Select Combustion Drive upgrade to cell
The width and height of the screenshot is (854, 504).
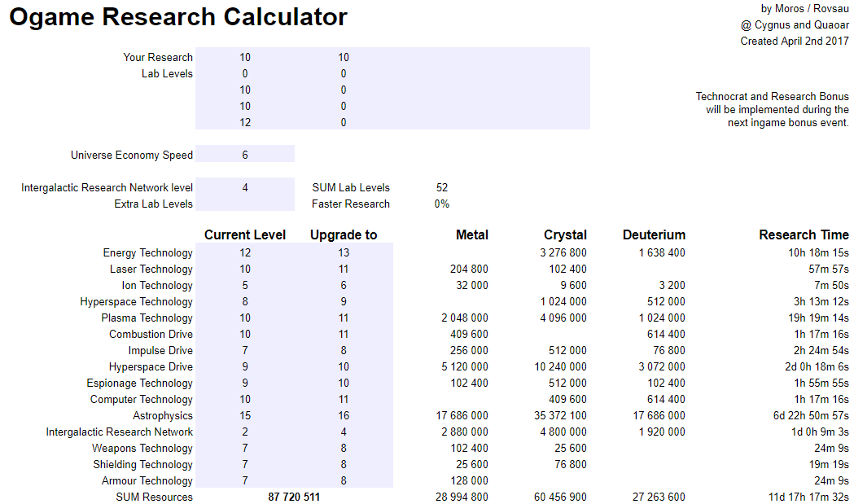pos(344,334)
